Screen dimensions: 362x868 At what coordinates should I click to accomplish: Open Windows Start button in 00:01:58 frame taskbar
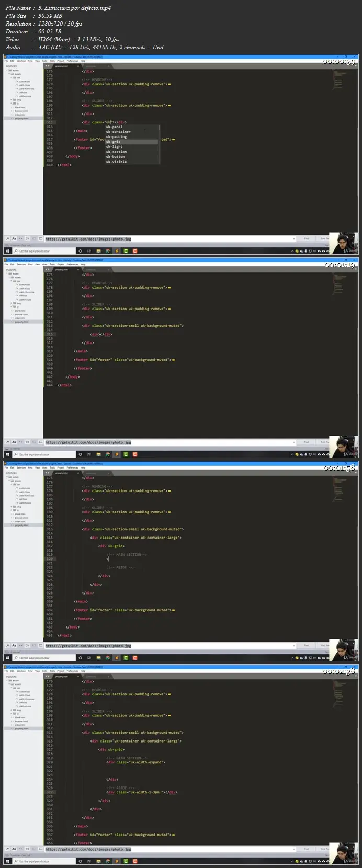point(7,657)
